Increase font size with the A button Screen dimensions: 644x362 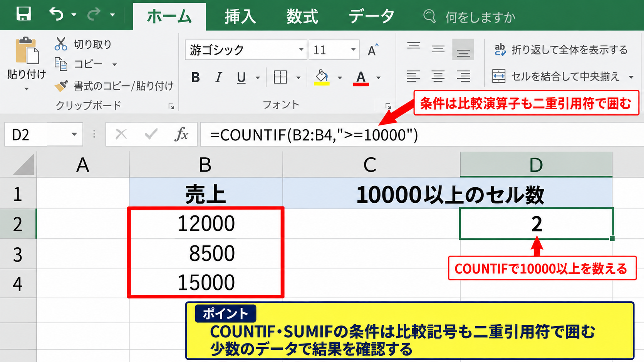tap(372, 50)
